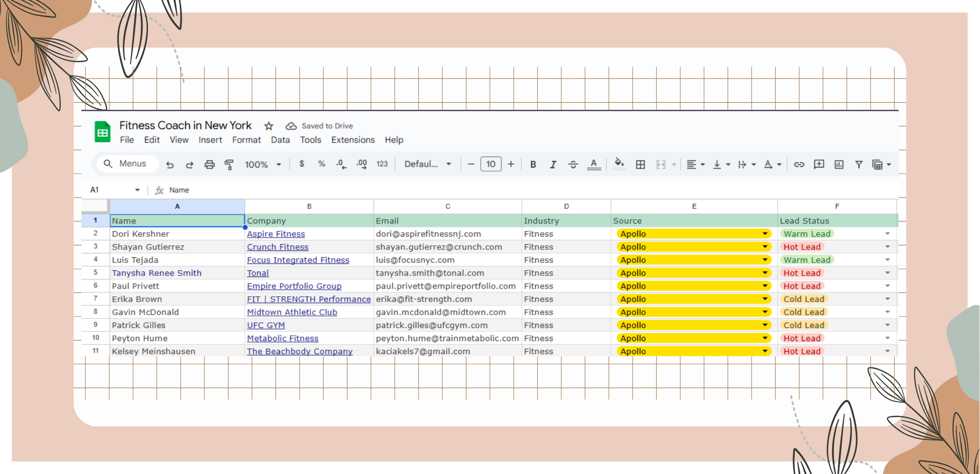Open the Extensions menu
Image resolution: width=980 pixels, height=474 pixels.
point(353,140)
